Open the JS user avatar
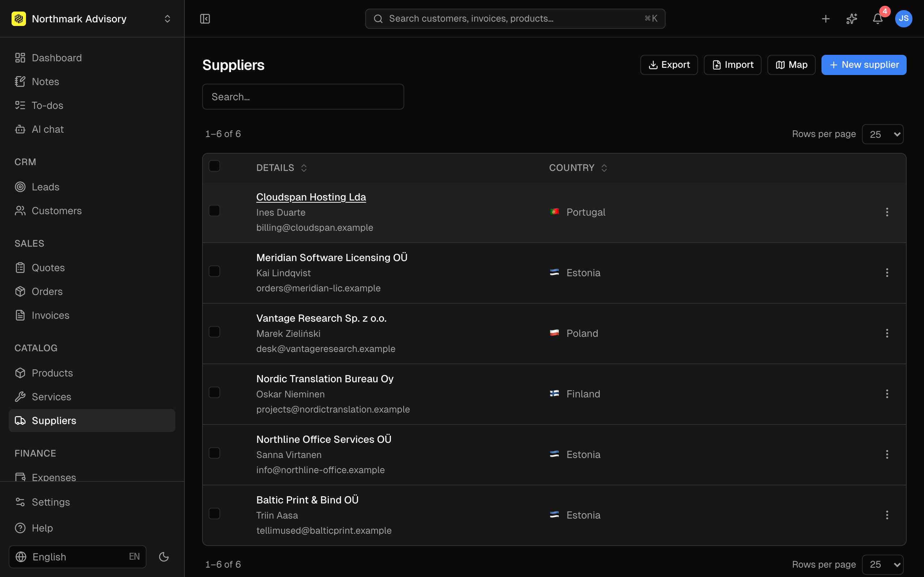The width and height of the screenshot is (924, 577). (x=903, y=19)
